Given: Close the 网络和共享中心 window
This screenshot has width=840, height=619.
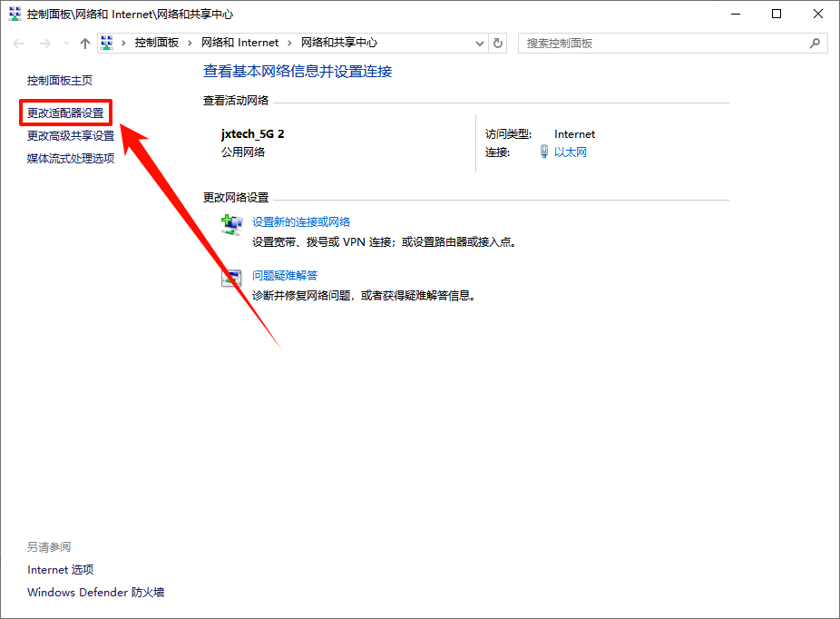Looking at the screenshot, I should tap(818, 14).
